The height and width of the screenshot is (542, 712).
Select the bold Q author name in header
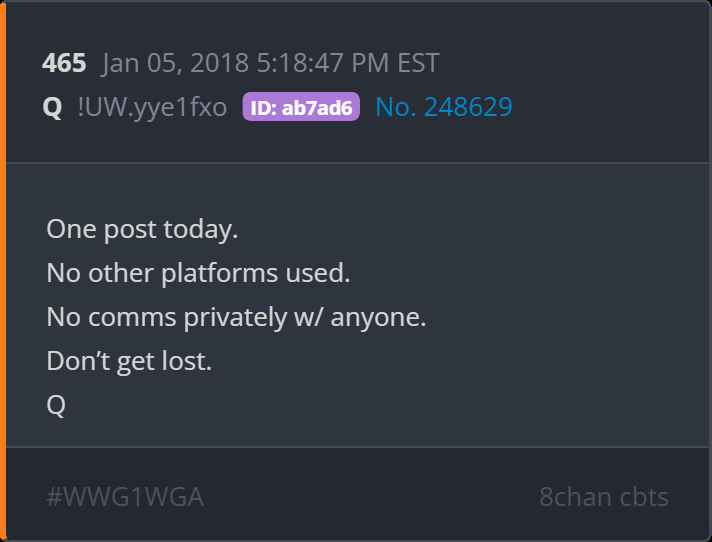click(x=52, y=107)
